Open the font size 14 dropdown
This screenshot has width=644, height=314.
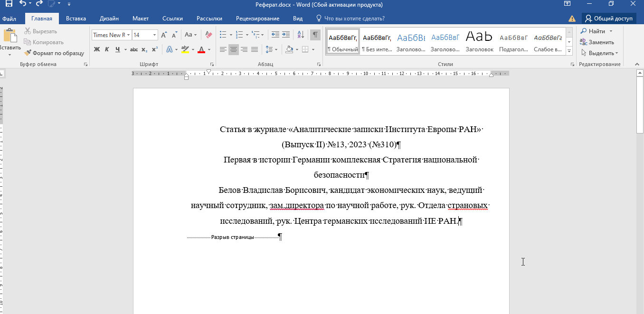coord(155,35)
